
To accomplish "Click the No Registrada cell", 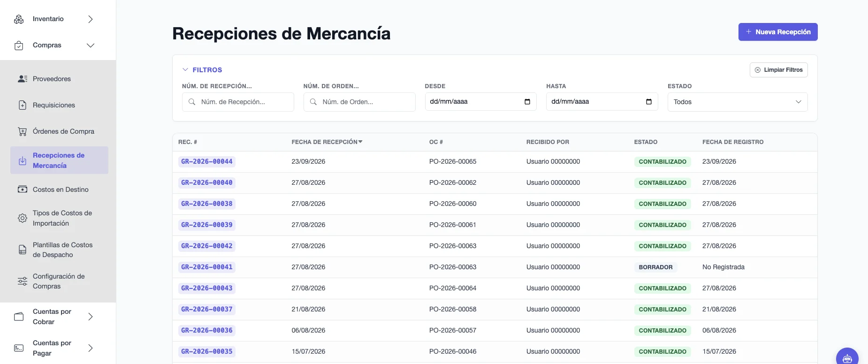I will click(723, 267).
